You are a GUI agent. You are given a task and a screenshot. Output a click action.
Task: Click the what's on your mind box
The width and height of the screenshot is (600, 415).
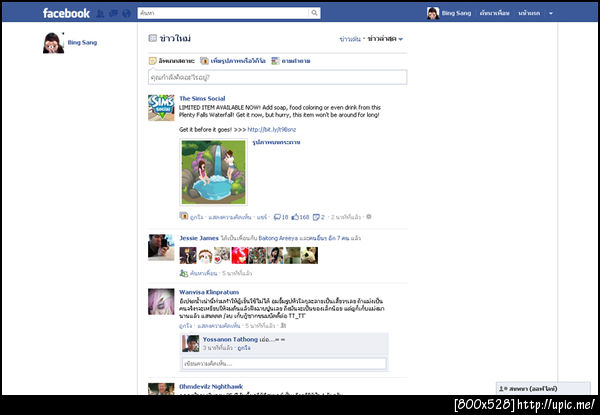(x=277, y=77)
